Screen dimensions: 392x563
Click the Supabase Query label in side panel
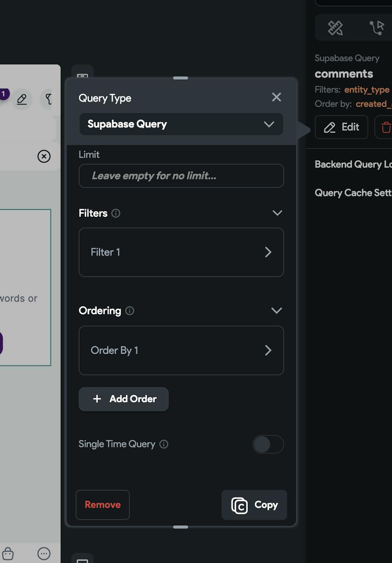347,58
